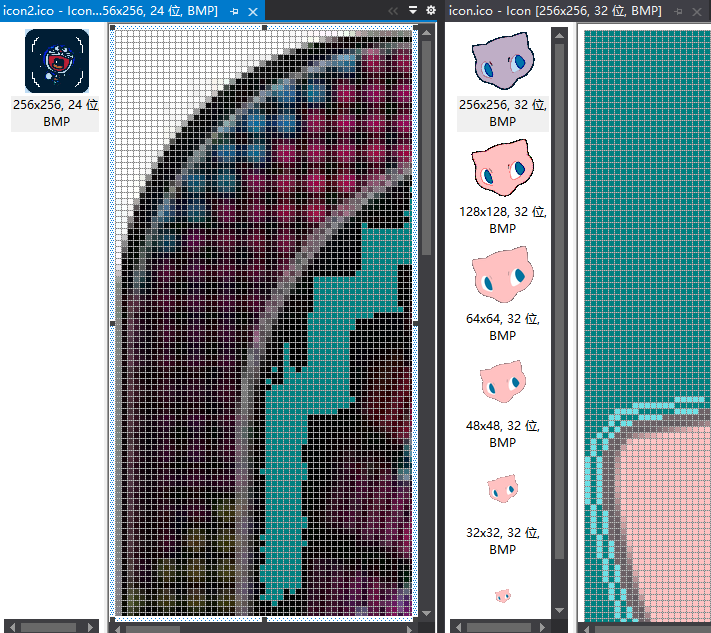Click up arrow of icon.ico image list scrollbar
Screen dimensions: 711x633
coord(560,35)
